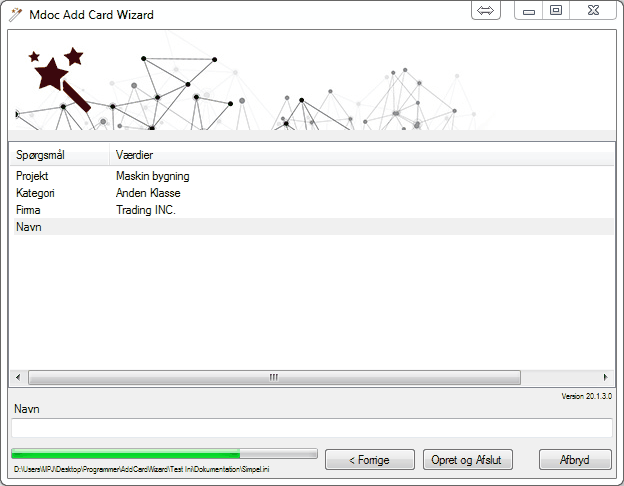624x486 pixels.
Task: Maximize the wizard window
Action: click(x=556, y=11)
